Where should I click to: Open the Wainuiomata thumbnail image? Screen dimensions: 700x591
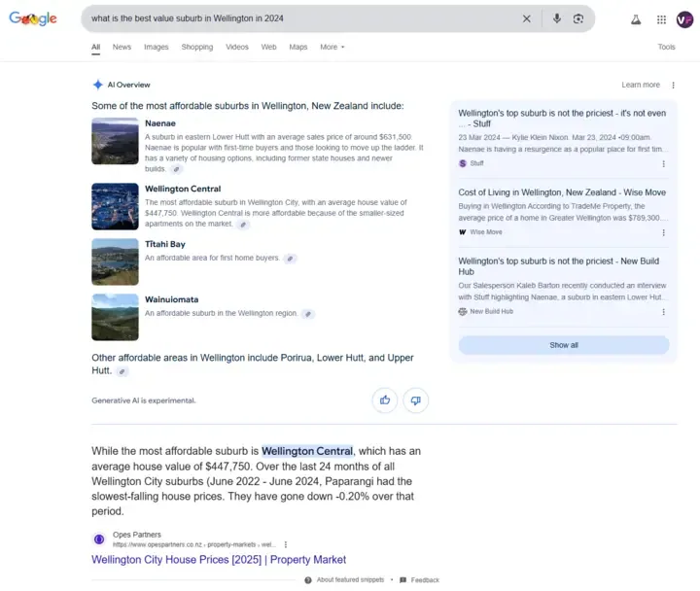[x=115, y=318]
